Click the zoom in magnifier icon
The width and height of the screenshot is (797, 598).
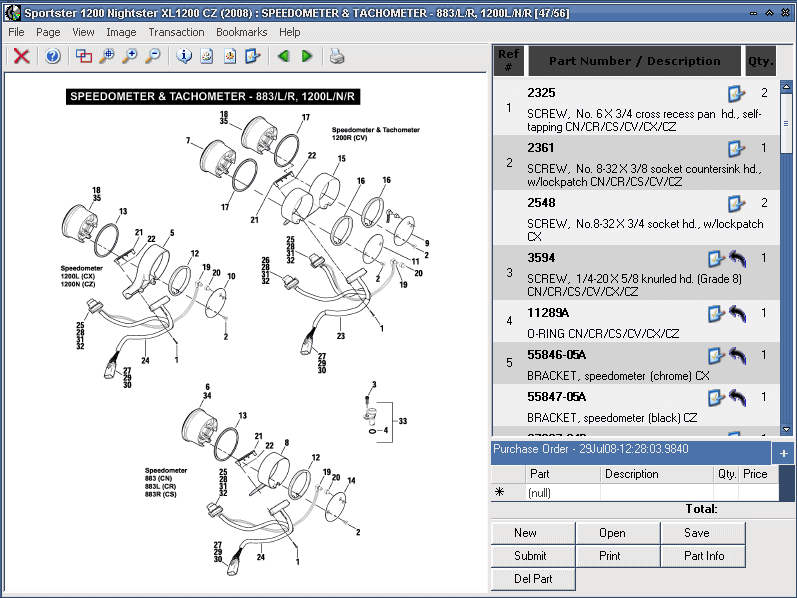click(x=129, y=56)
